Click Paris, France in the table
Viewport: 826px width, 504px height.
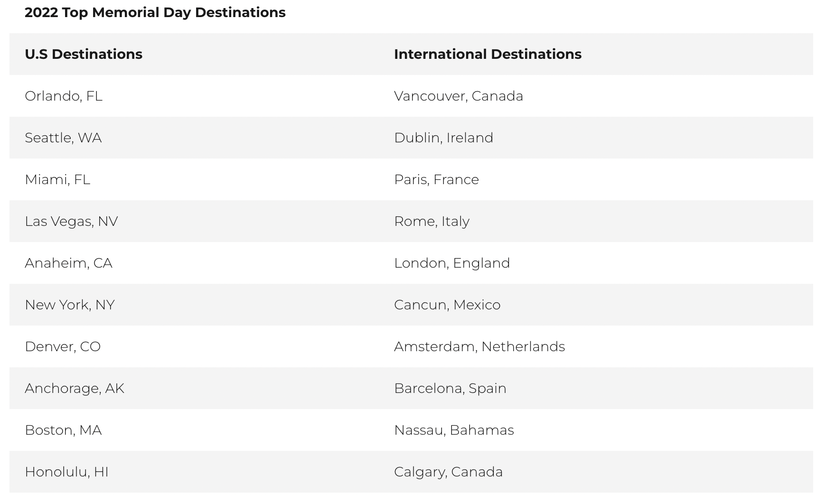[436, 179]
